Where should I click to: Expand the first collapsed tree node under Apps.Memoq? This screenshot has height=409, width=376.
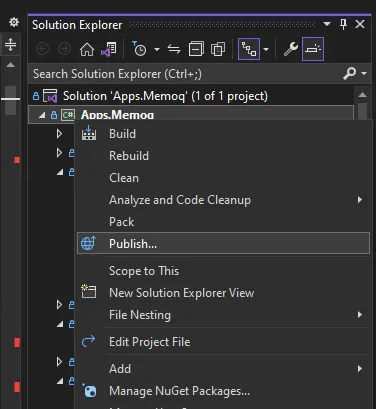[x=59, y=134]
